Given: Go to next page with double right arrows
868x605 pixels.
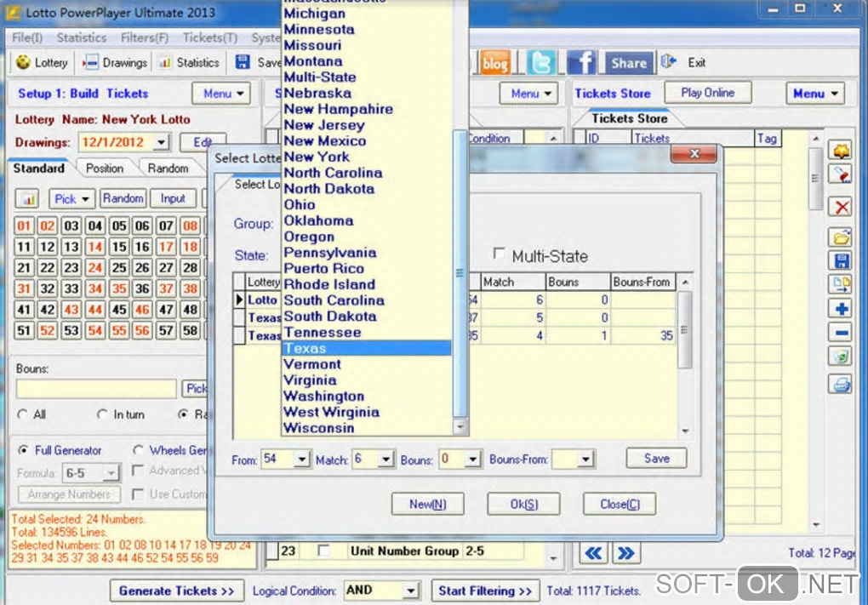Looking at the screenshot, I should (x=626, y=553).
